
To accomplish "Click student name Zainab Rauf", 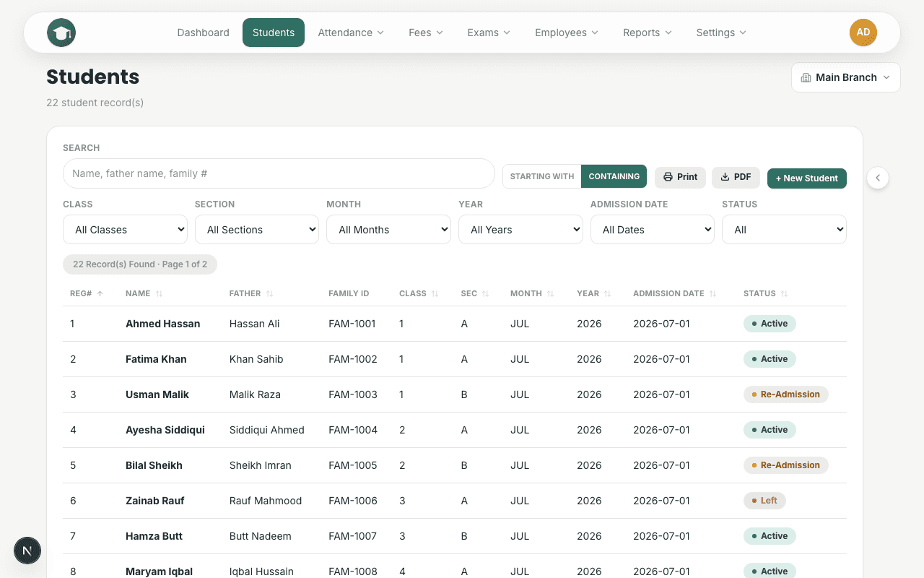I will click(155, 501).
